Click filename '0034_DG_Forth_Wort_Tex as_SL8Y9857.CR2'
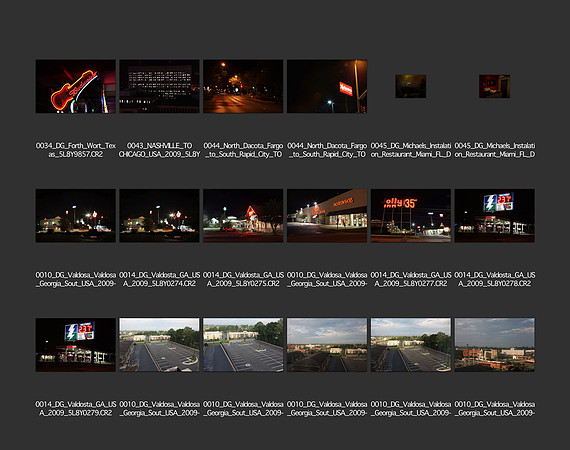Image resolution: width=570 pixels, height=450 pixels. pos(76,150)
